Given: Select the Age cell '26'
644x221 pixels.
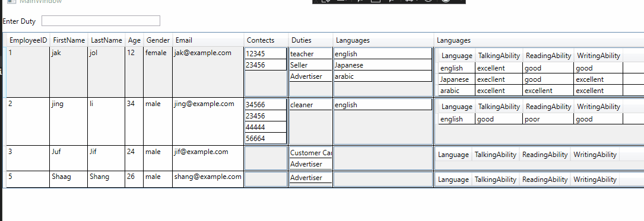Looking at the screenshot, I should 134,180.
